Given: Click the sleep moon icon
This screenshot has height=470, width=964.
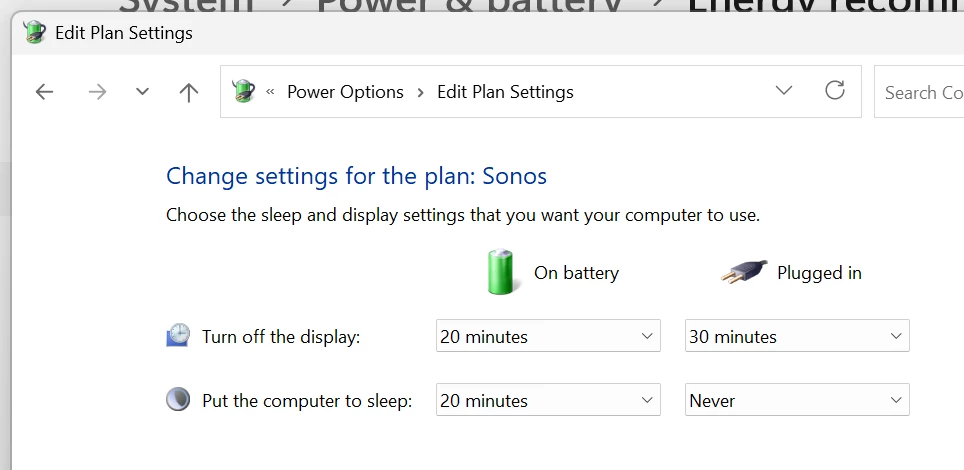Looking at the screenshot, I should coord(177,400).
